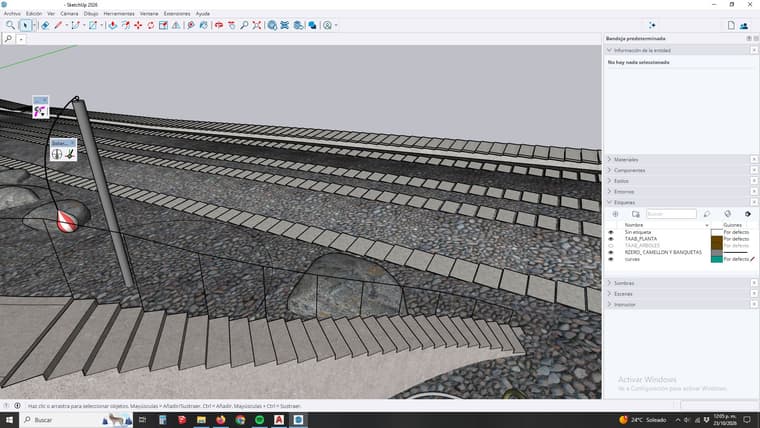Choose the red Line pencil tool

pyautogui.click(x=58, y=25)
